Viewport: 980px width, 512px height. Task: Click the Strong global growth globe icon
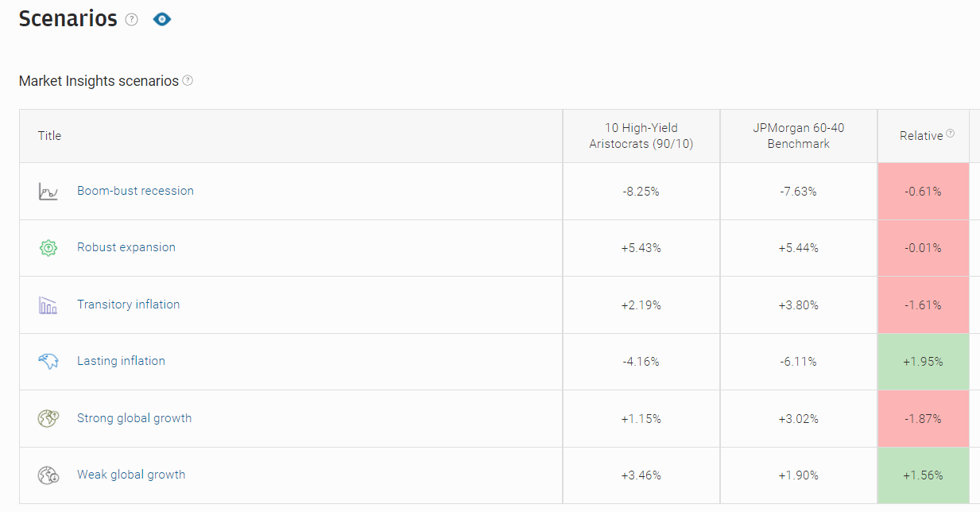48,419
